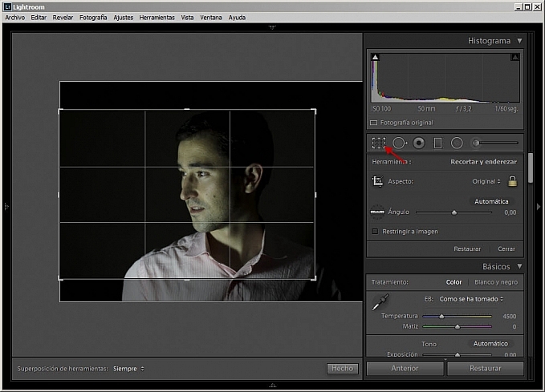Viewport: 545px width, 392px height.
Task: Select the Radial Filter tool
Action: [457, 143]
